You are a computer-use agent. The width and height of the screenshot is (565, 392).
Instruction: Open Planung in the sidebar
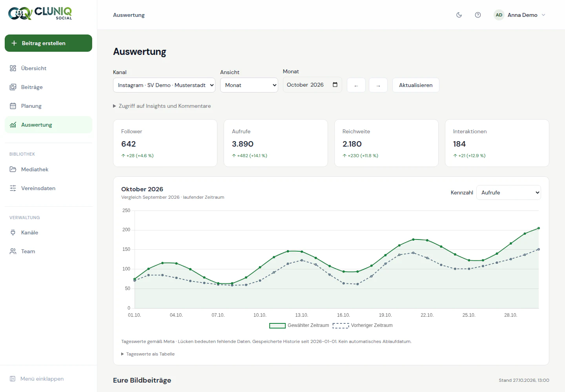(x=48, y=106)
